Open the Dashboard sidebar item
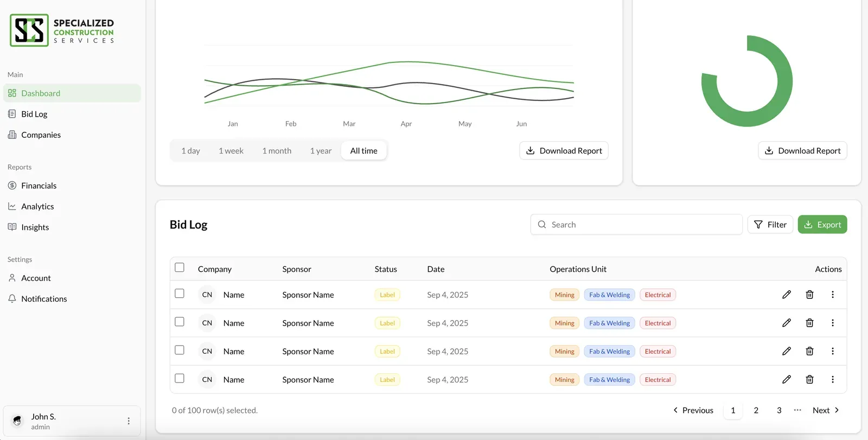This screenshot has width=868, height=440. point(72,93)
